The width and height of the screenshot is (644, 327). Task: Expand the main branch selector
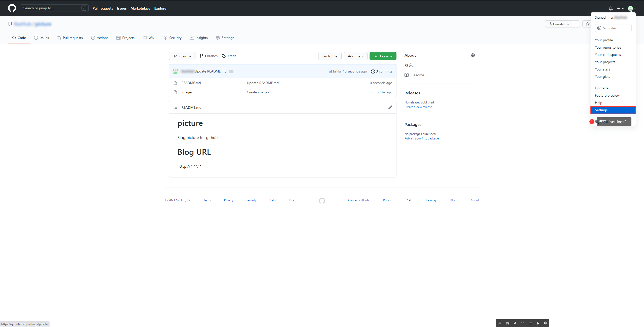(x=182, y=56)
